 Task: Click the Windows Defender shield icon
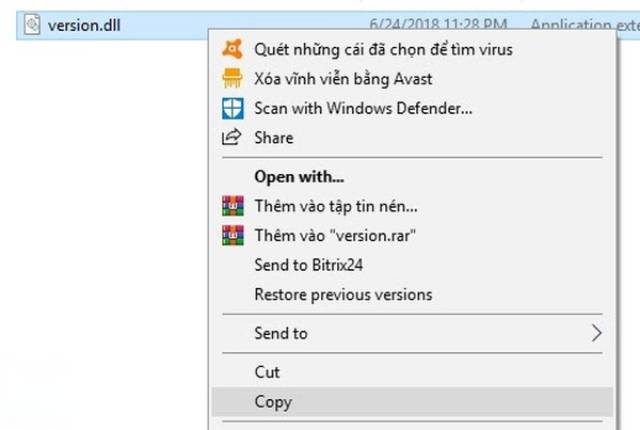tap(233, 108)
